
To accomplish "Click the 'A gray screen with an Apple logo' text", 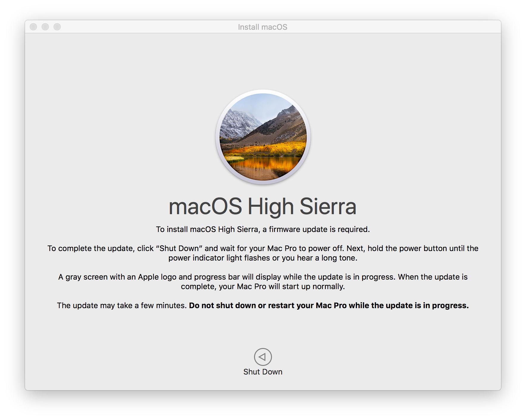I will click(263, 277).
